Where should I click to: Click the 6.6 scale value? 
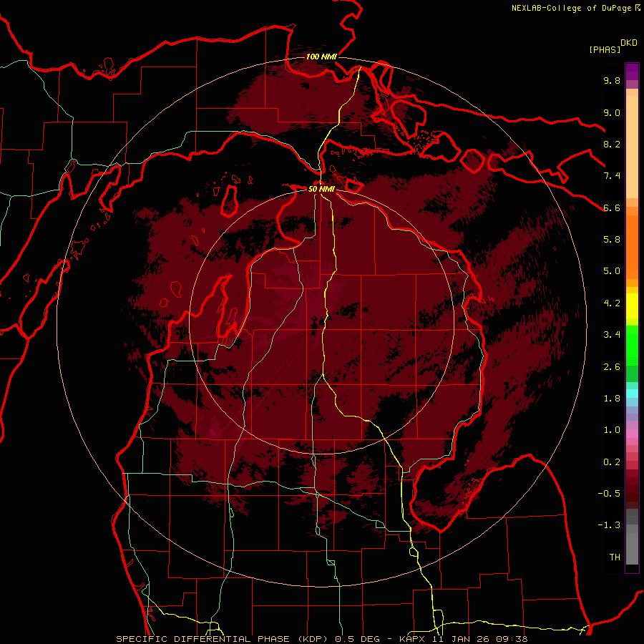612,208
